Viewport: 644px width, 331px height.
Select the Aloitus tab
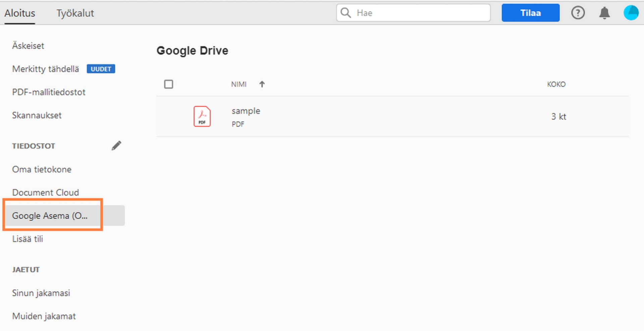pos(19,13)
